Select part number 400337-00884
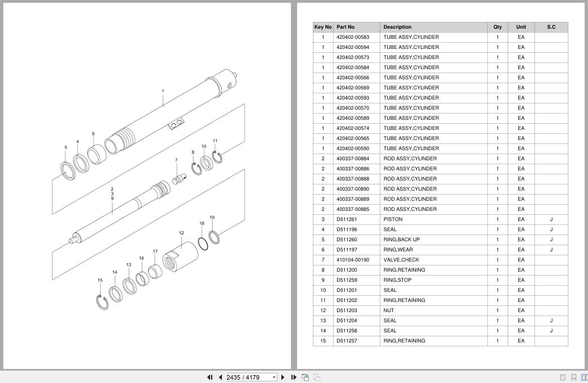 tap(352, 159)
